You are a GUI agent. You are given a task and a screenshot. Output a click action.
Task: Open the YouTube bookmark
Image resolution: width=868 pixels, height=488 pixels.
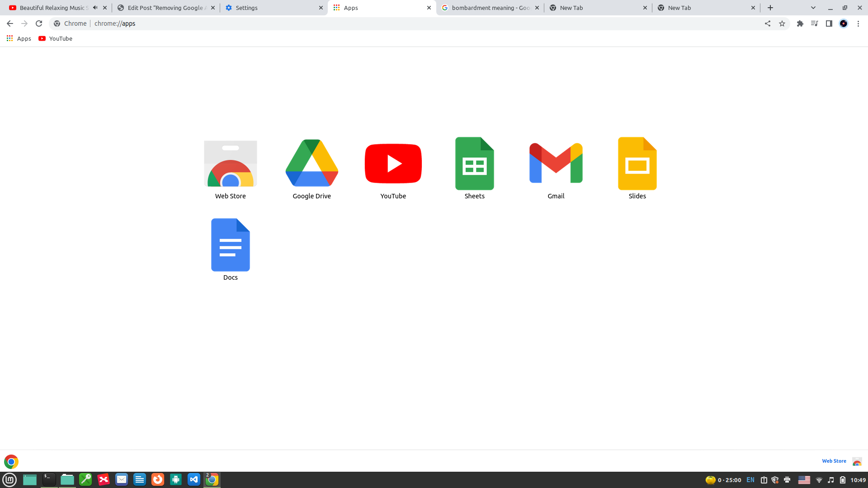(56, 38)
